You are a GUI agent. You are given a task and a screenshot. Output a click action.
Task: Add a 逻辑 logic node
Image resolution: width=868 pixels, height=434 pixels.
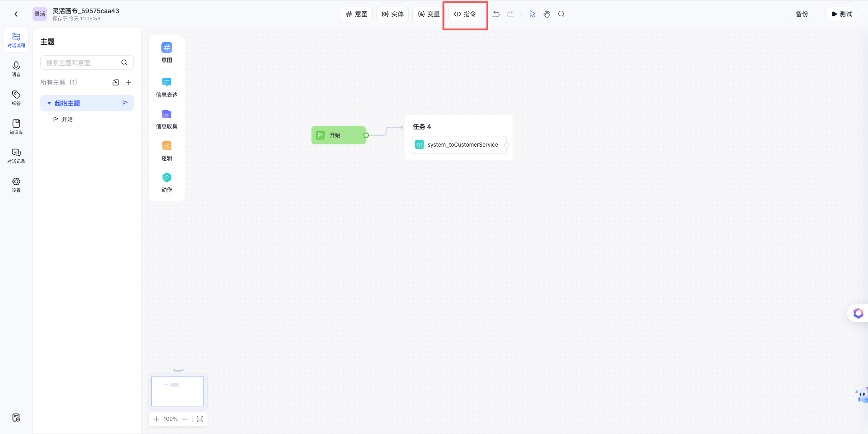point(167,151)
